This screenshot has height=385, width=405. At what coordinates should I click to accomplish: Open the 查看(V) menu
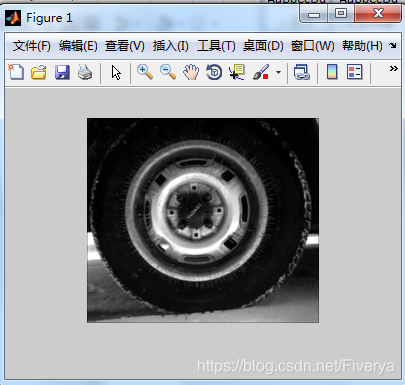point(125,46)
